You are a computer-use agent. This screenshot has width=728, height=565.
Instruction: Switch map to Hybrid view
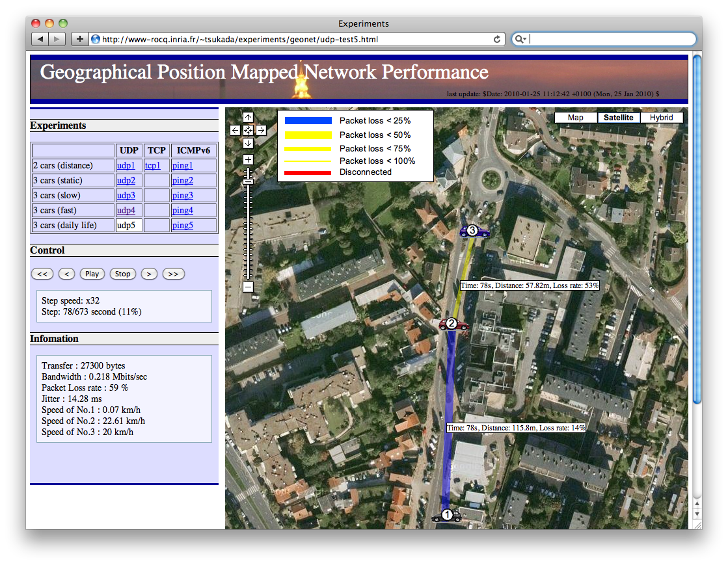tap(661, 118)
